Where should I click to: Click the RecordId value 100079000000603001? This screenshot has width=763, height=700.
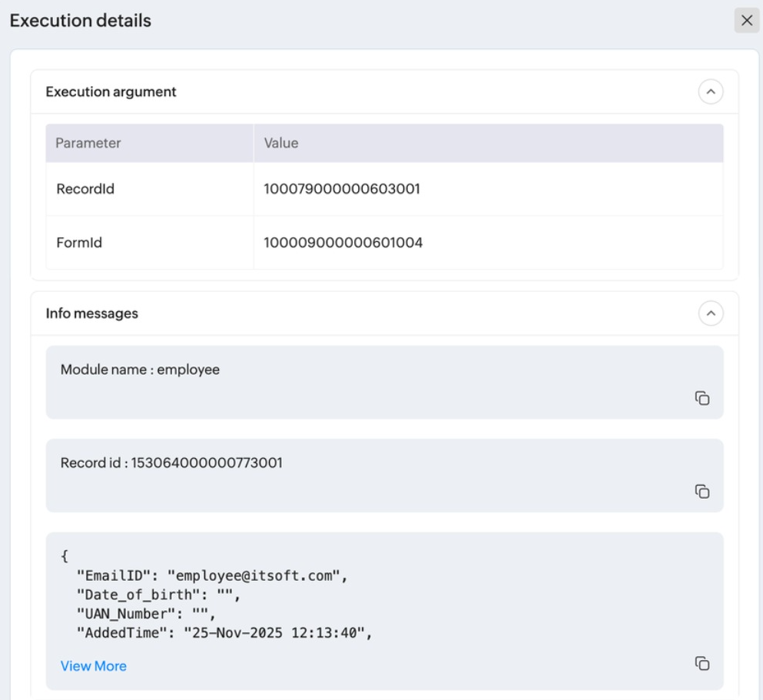point(342,189)
